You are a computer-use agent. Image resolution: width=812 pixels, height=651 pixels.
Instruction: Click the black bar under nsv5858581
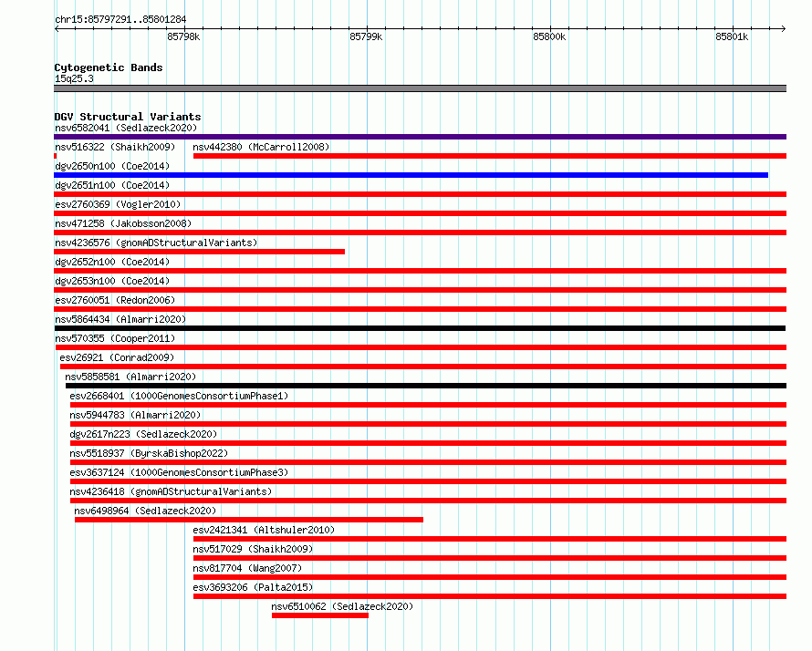(x=426, y=386)
